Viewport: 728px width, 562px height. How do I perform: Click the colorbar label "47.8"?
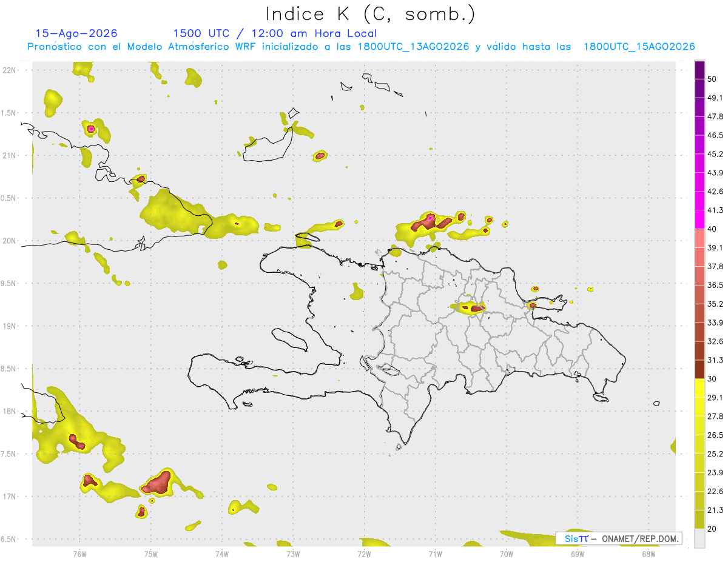715,116
